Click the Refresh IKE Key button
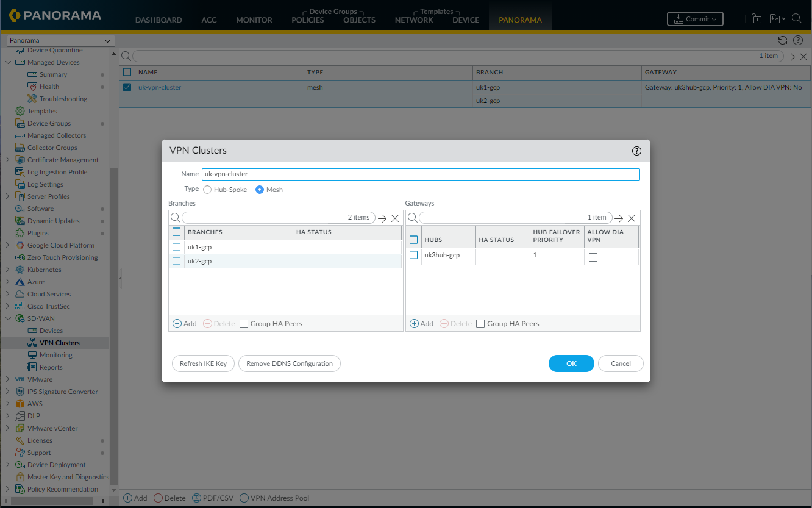812x508 pixels. point(204,363)
